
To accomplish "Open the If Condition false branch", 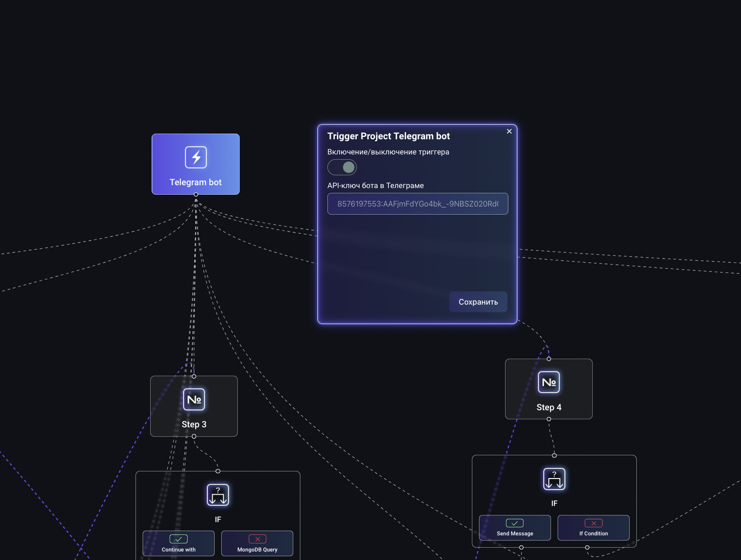I will point(594,528).
